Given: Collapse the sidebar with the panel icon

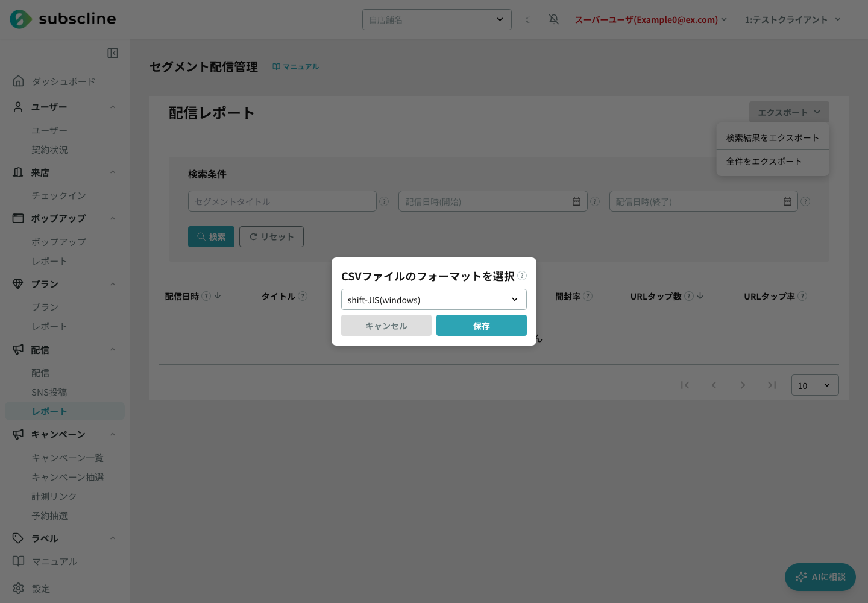Looking at the screenshot, I should point(113,53).
